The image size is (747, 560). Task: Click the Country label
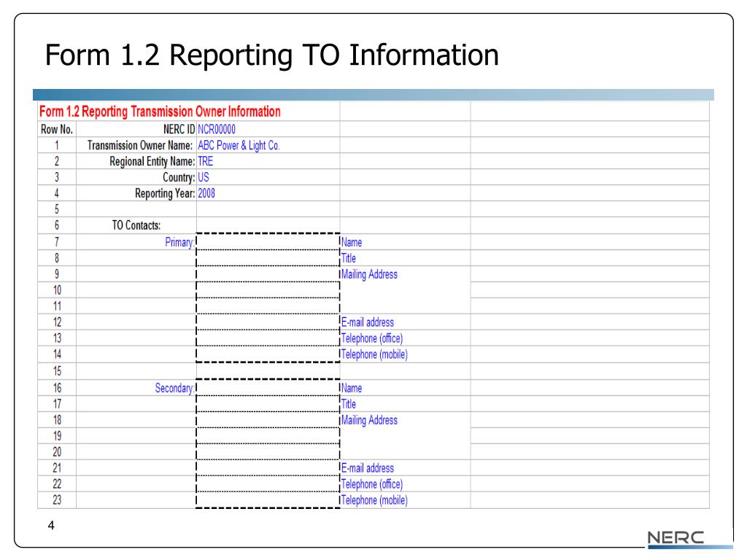tap(179, 177)
